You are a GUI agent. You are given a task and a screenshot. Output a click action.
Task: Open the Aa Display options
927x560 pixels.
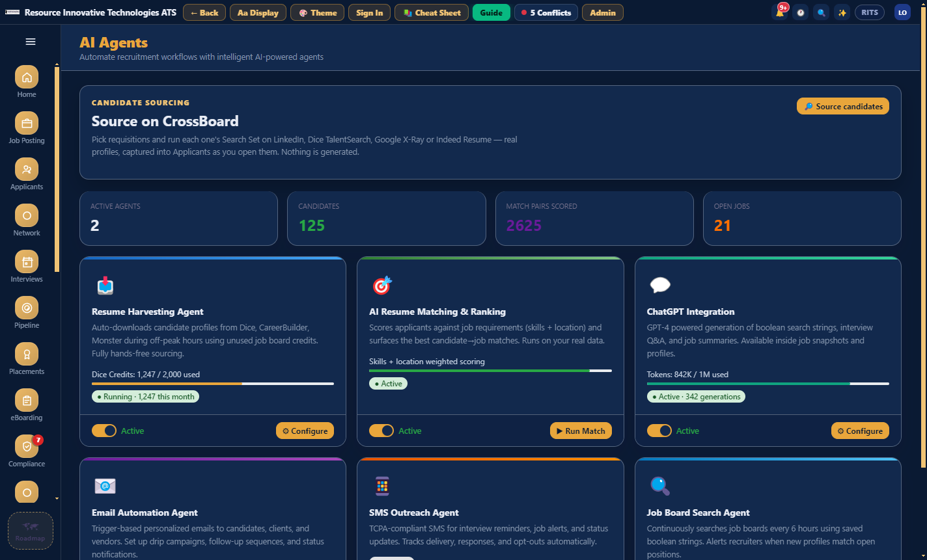(x=258, y=12)
